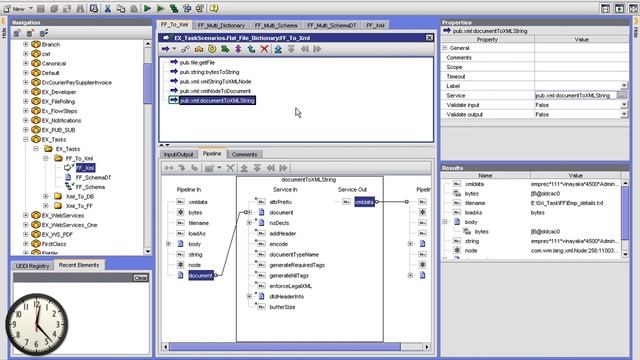The width and height of the screenshot is (640, 360).
Task: Collapse the EX_Tasks package node
Action: 26,139
